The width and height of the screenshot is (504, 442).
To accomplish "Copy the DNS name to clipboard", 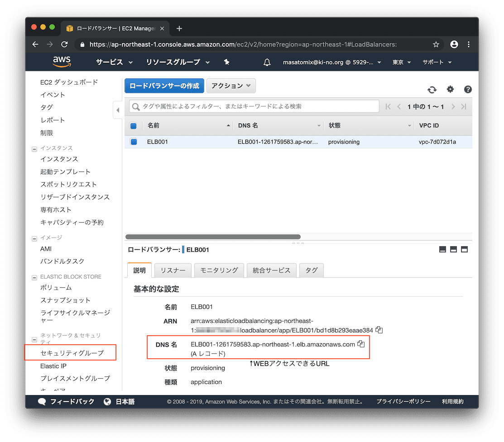I will pos(361,344).
